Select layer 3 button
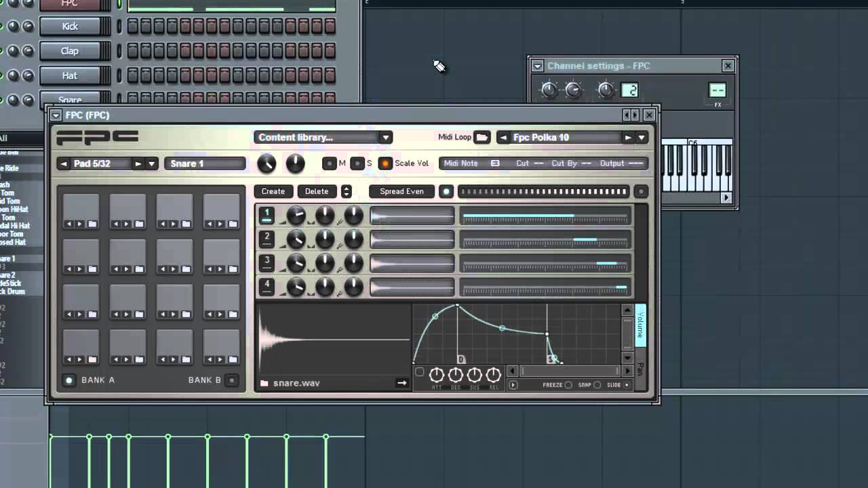Image resolution: width=868 pixels, height=488 pixels. point(267,263)
